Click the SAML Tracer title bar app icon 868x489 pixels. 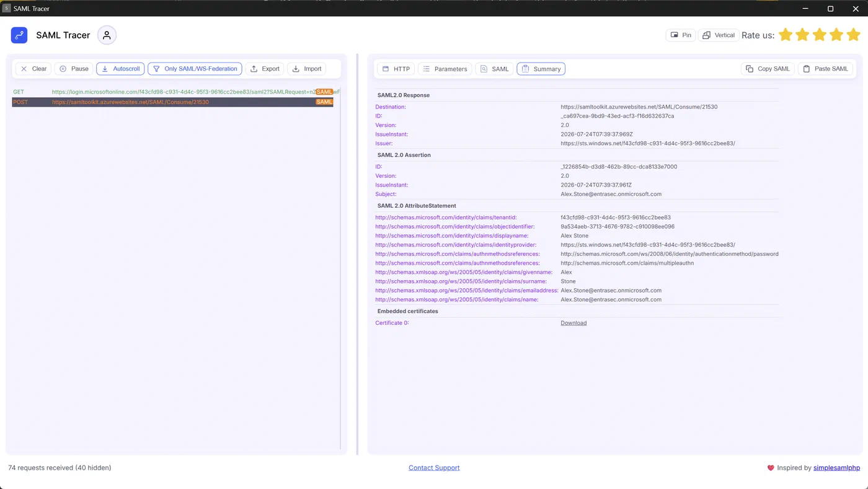tap(7, 8)
